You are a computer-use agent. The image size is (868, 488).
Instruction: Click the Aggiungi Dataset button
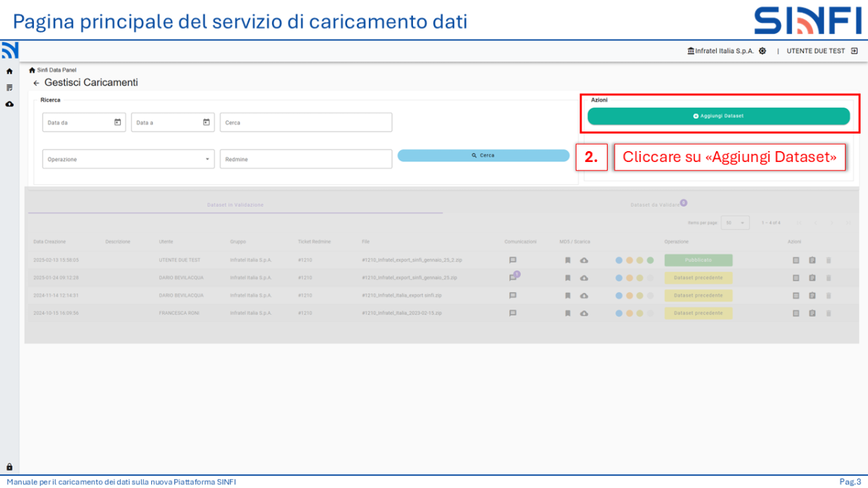pyautogui.click(x=719, y=116)
